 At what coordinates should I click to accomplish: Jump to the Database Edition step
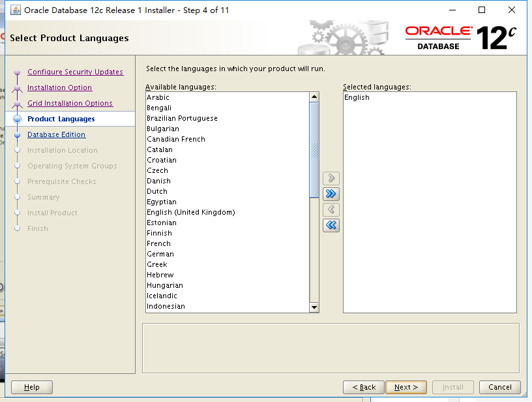pos(56,134)
